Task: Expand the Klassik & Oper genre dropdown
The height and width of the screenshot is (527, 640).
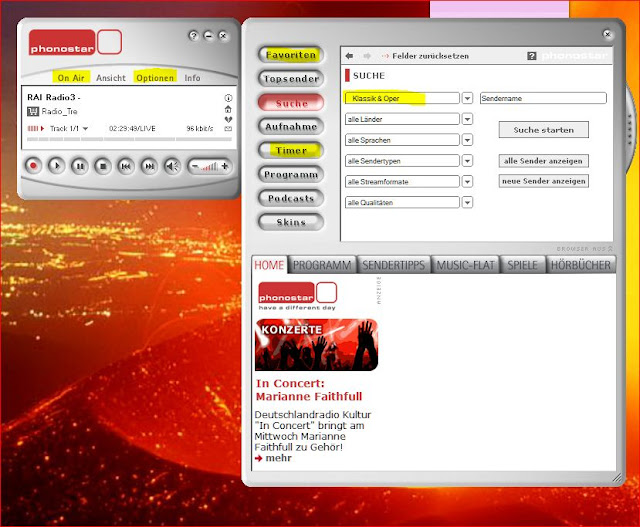Action: (467, 98)
